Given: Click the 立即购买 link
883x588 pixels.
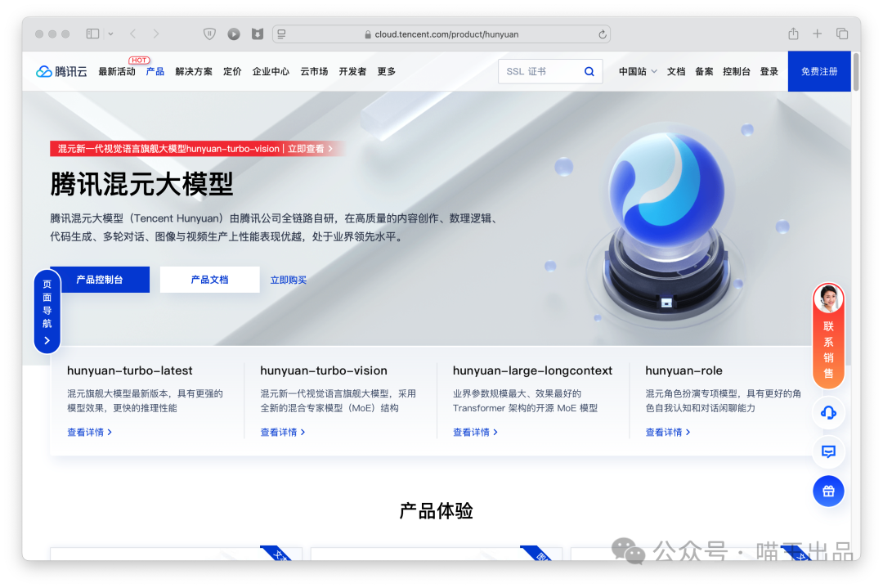Looking at the screenshot, I should coord(289,280).
